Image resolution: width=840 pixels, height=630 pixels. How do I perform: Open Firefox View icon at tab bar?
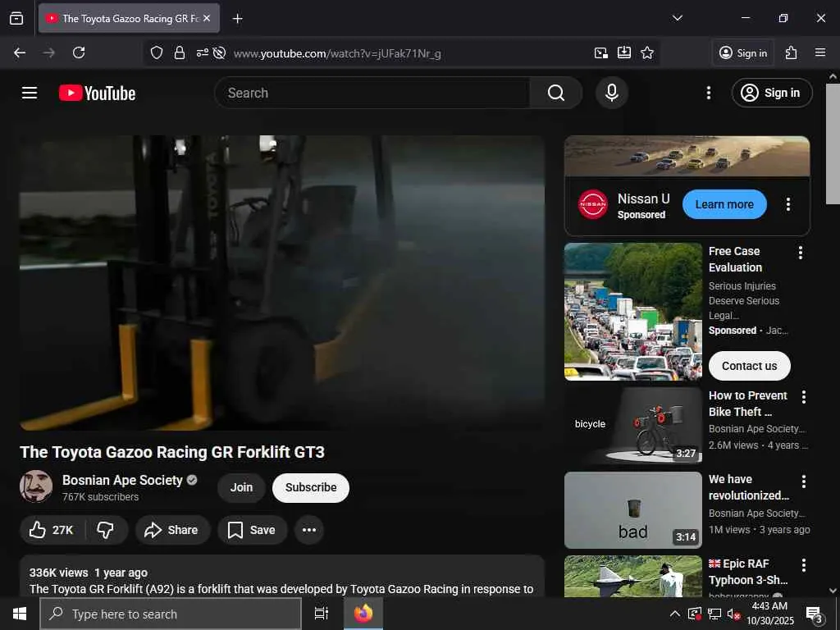pyautogui.click(x=16, y=18)
